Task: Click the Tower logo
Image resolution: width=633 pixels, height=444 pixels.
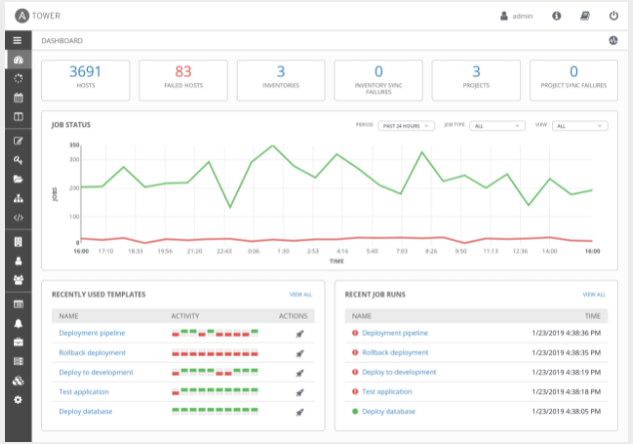Action: click(x=38, y=16)
